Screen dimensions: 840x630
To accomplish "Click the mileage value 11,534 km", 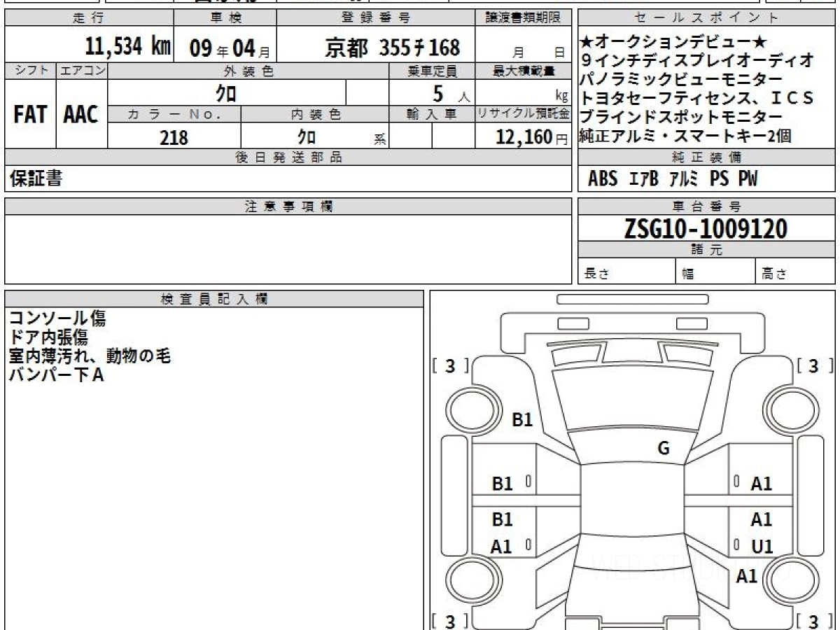I will [127, 47].
